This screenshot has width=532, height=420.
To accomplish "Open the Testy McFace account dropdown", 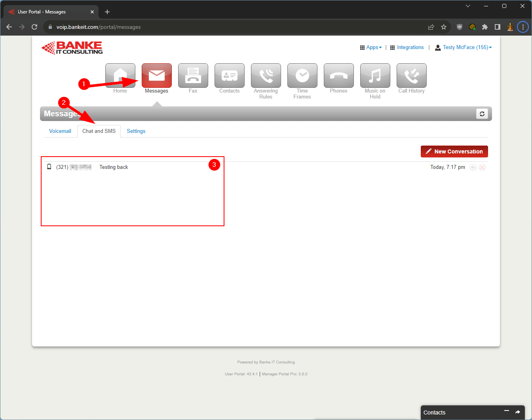I will pyautogui.click(x=463, y=47).
